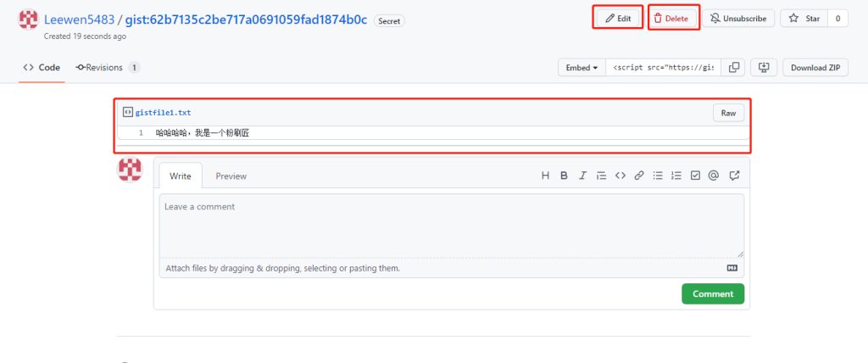Add a hyperlink to the comment

(x=639, y=176)
